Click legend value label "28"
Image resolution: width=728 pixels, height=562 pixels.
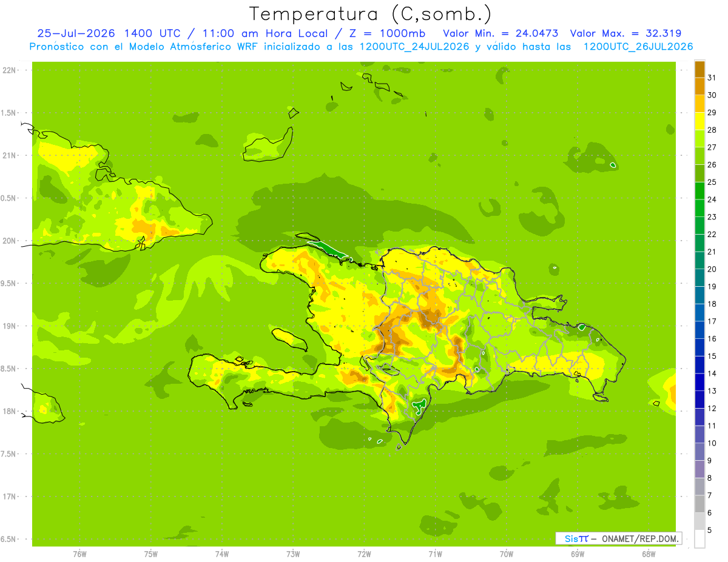point(712,130)
